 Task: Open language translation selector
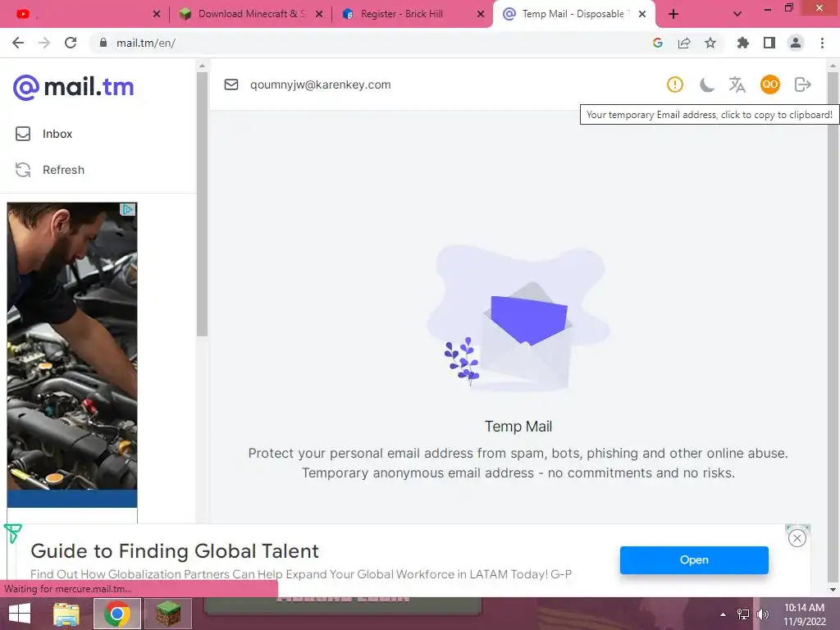click(737, 84)
